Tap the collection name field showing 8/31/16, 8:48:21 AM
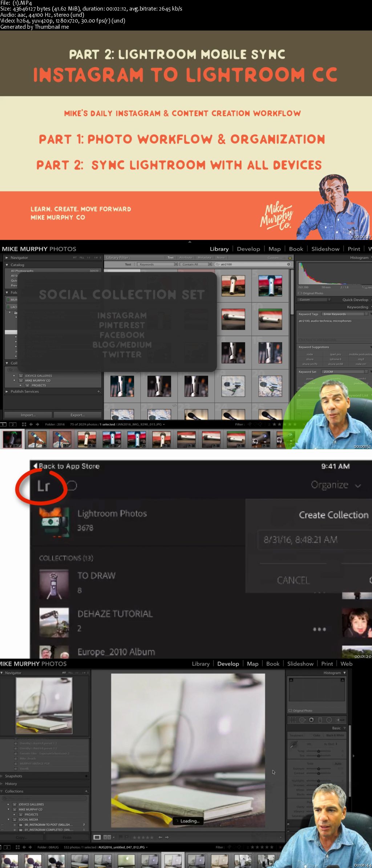This screenshot has width=372, height=868. pyautogui.click(x=315, y=539)
